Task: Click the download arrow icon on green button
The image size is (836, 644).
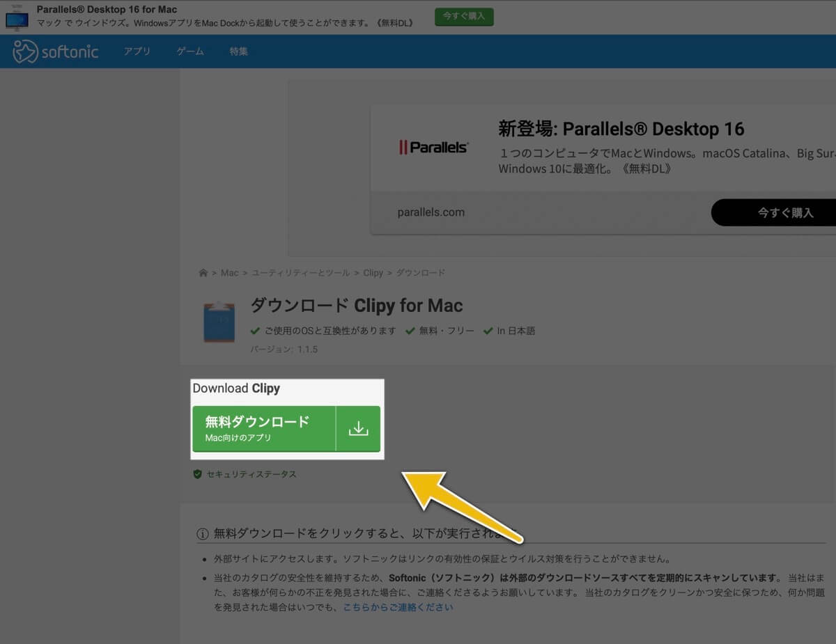Action: click(358, 429)
